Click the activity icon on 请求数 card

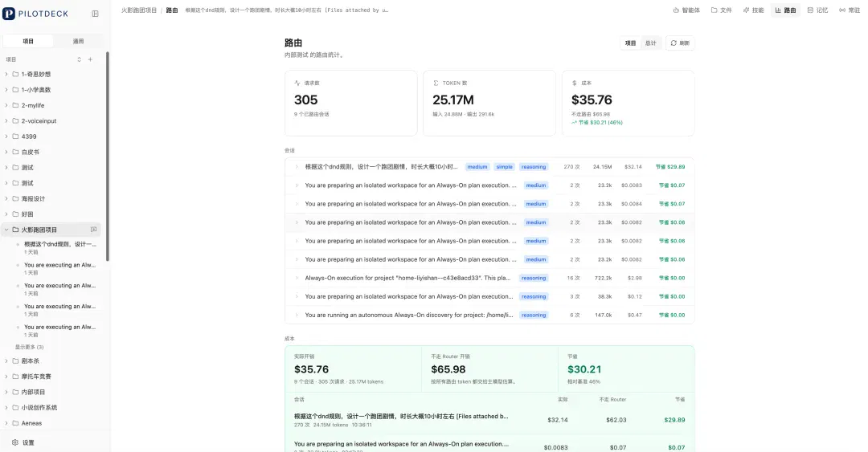pos(297,83)
